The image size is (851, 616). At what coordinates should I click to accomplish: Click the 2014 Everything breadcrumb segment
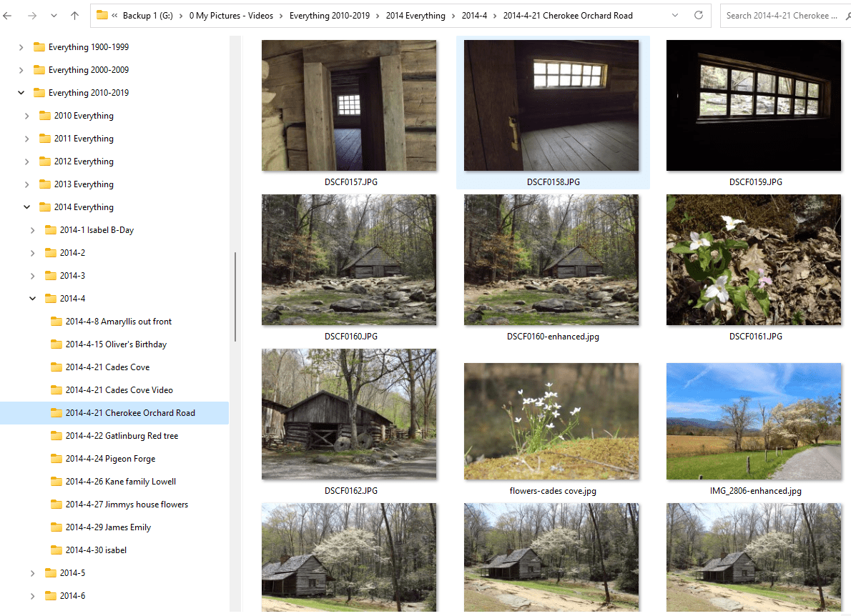pyautogui.click(x=415, y=15)
